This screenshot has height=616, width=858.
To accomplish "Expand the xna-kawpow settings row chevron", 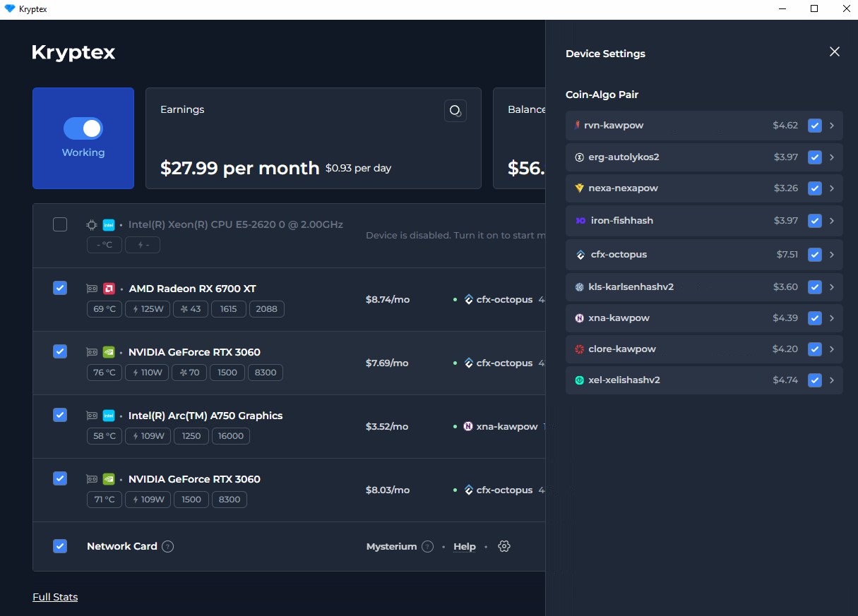I will (832, 318).
